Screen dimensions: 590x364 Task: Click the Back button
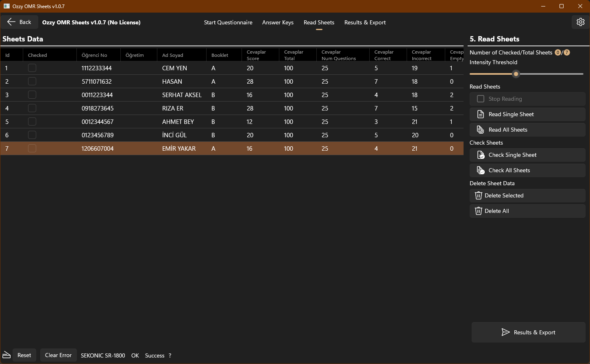coord(19,22)
